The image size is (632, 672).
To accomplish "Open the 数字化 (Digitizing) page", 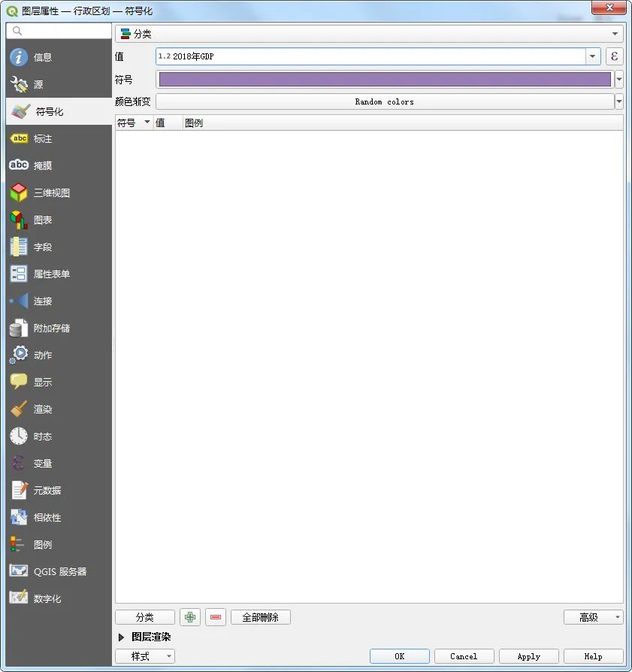I will 59,598.
